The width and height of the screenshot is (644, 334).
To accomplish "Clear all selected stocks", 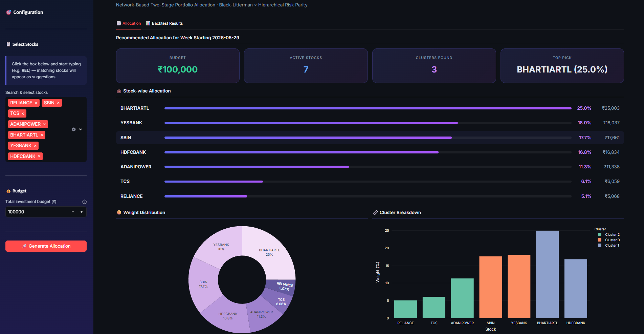I will pos(74,129).
